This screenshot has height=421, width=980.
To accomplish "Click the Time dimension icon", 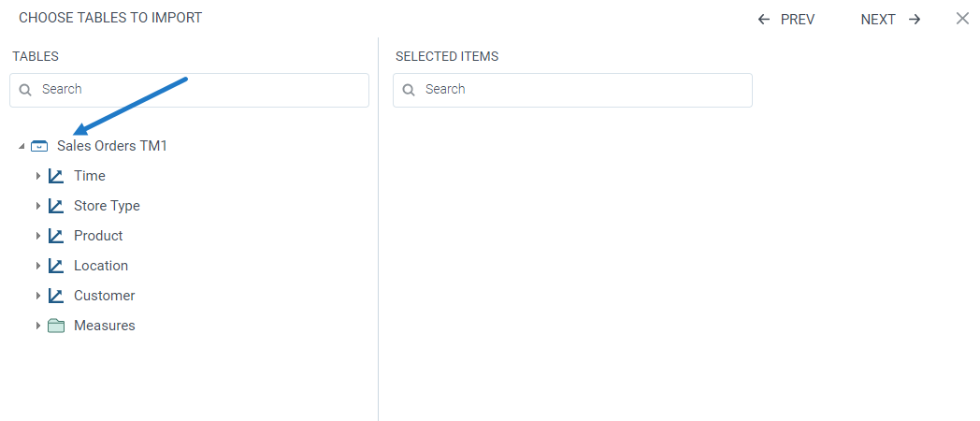I will (x=56, y=176).
